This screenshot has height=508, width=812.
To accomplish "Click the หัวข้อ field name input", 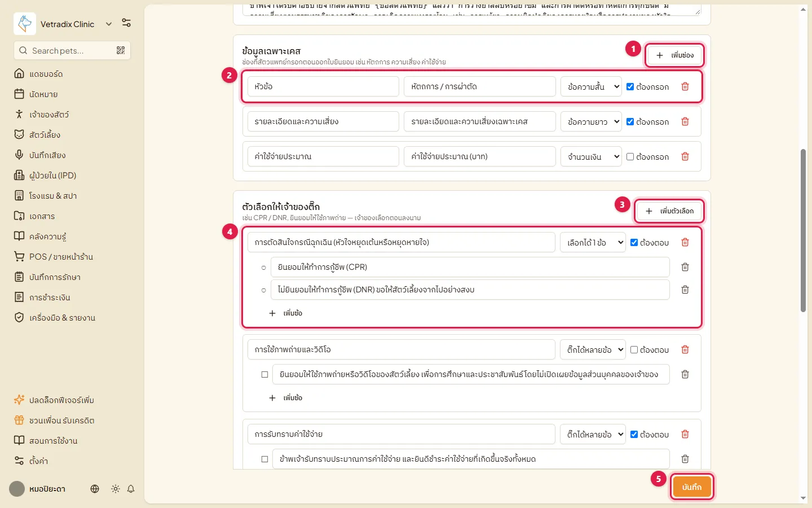I will (323, 86).
